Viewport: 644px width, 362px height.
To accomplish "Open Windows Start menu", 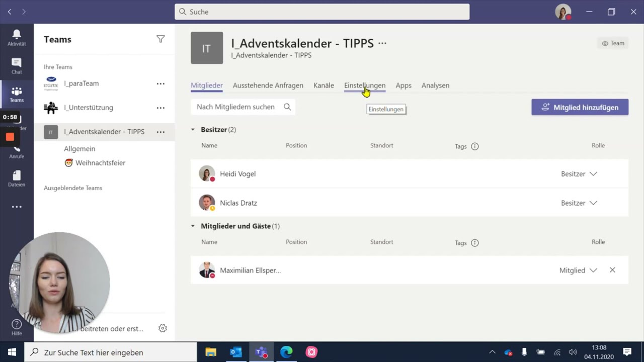I will (12, 352).
